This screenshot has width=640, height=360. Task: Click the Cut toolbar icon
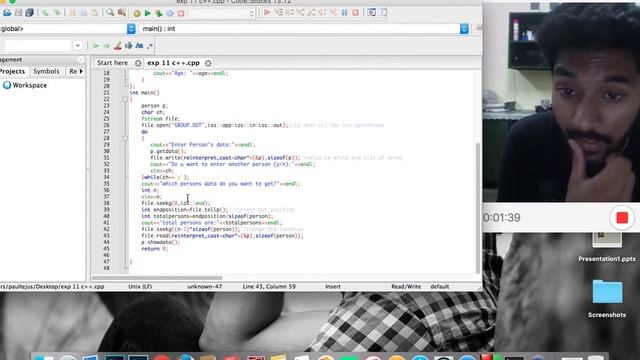coord(72,13)
